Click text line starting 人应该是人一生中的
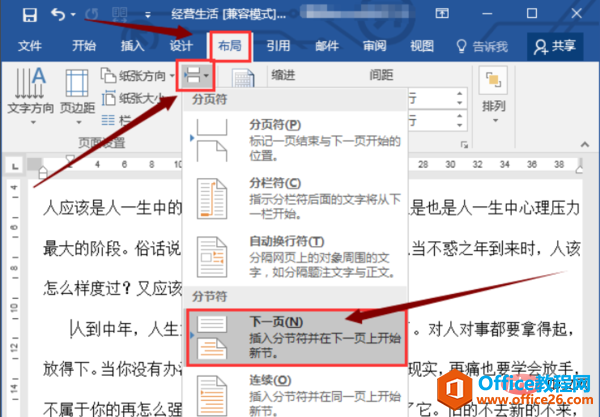This screenshot has height=417, width=600. pyautogui.click(x=112, y=208)
